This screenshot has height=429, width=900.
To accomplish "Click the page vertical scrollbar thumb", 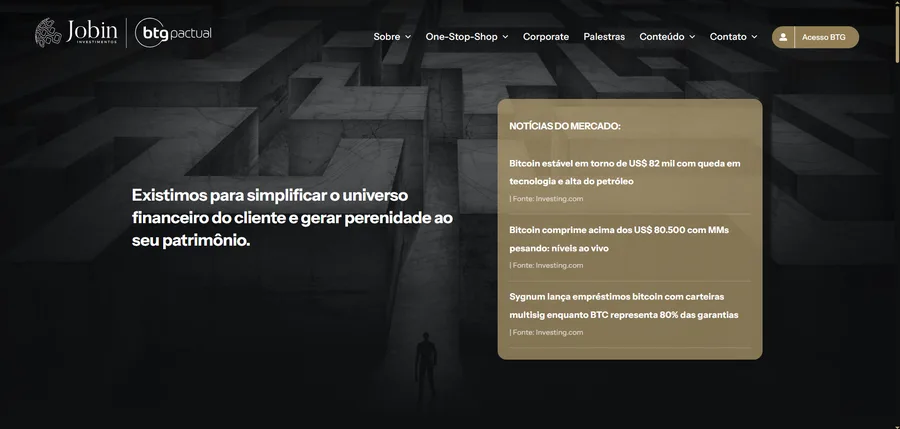I will [x=897, y=32].
